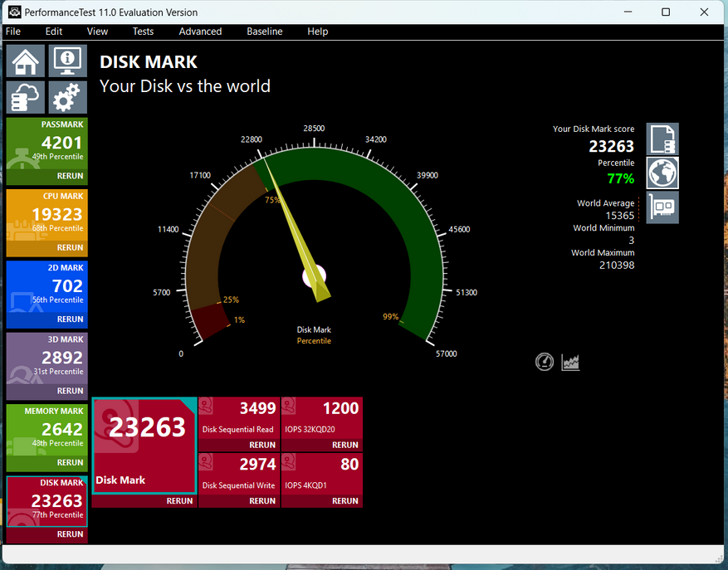Viewport: 728px width, 570px height.
Task: Rerun the IOPS 4KQD1 test
Action: (x=345, y=501)
